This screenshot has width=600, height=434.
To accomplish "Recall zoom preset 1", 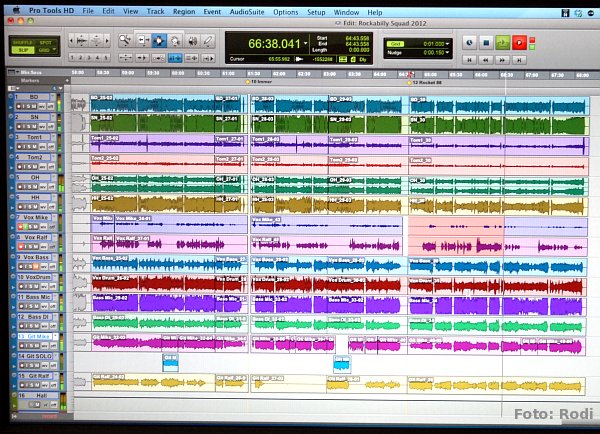I will tap(72, 58).
